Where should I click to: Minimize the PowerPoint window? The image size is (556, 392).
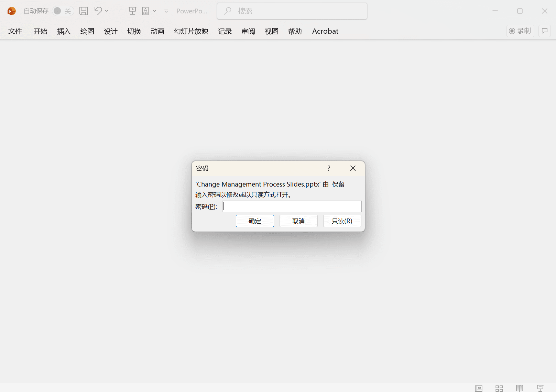click(495, 11)
